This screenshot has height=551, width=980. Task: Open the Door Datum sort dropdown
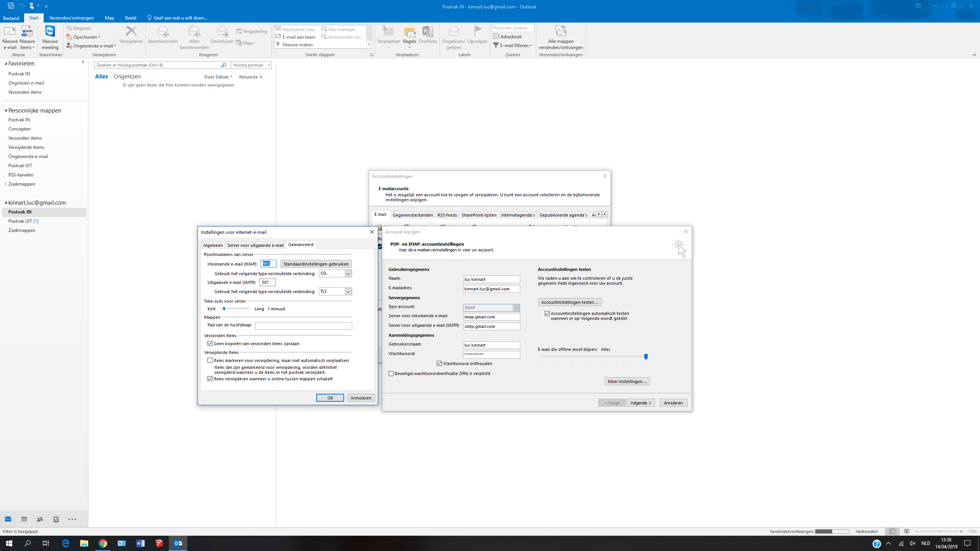[218, 77]
